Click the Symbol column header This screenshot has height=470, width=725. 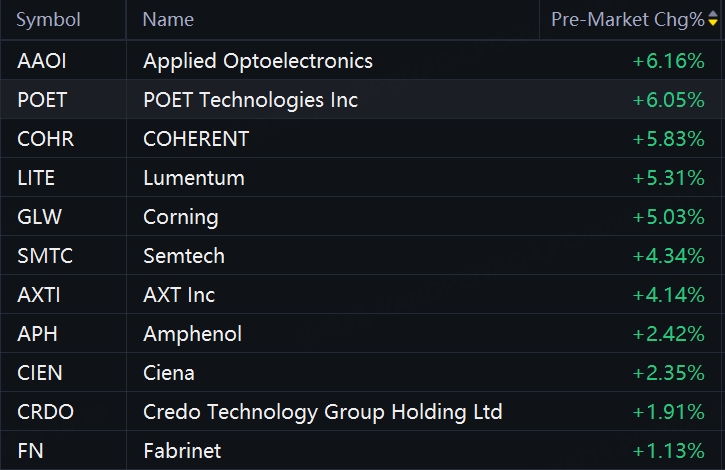click(48, 19)
